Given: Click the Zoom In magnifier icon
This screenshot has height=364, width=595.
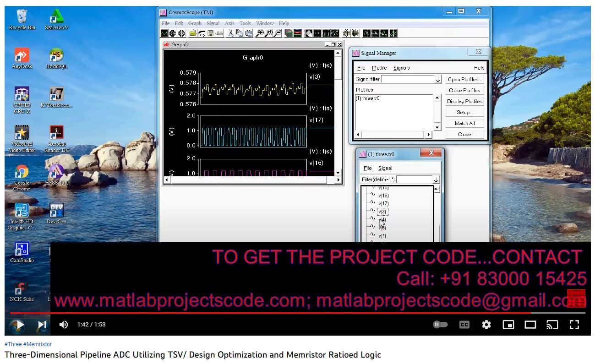Looking at the screenshot, I should pos(260,33).
